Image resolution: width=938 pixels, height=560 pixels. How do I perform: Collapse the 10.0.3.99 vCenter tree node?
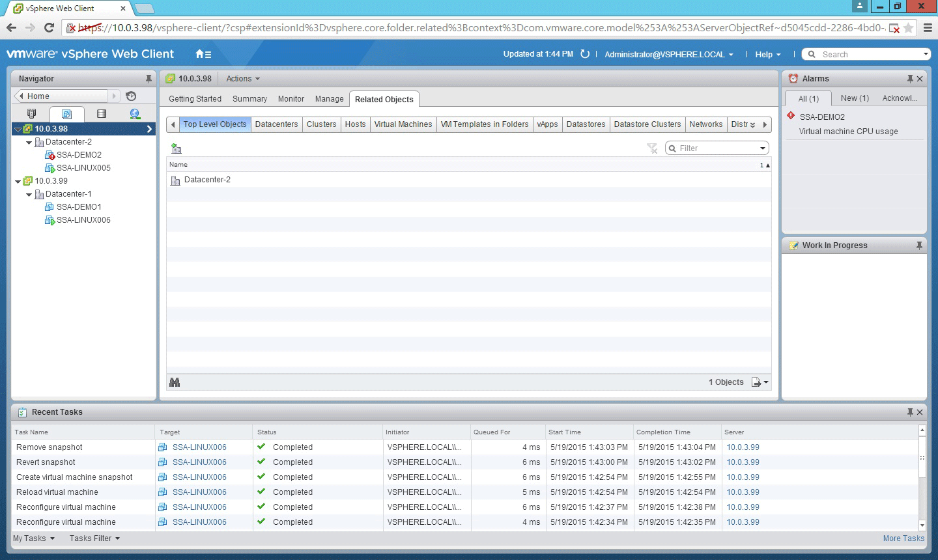point(18,181)
